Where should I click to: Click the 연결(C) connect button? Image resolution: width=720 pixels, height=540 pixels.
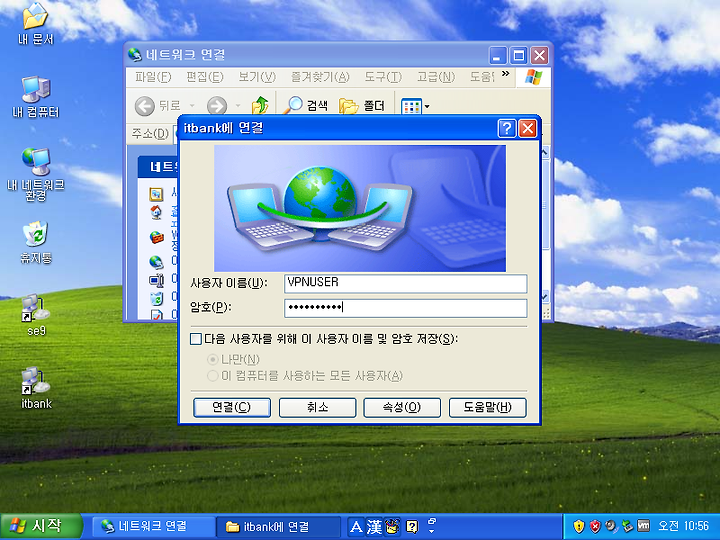(x=232, y=407)
